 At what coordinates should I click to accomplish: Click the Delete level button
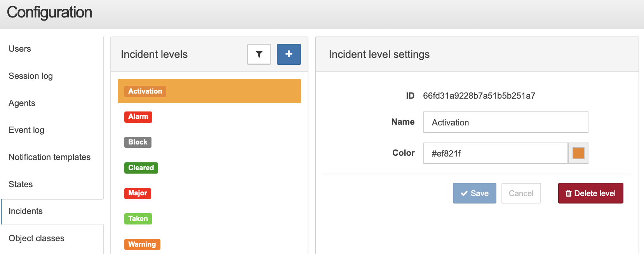point(591,193)
